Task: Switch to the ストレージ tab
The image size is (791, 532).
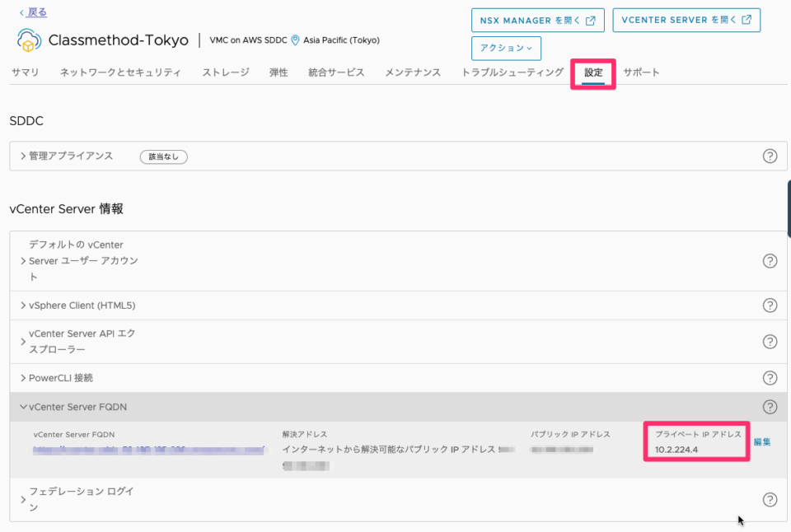Action: pyautogui.click(x=227, y=72)
